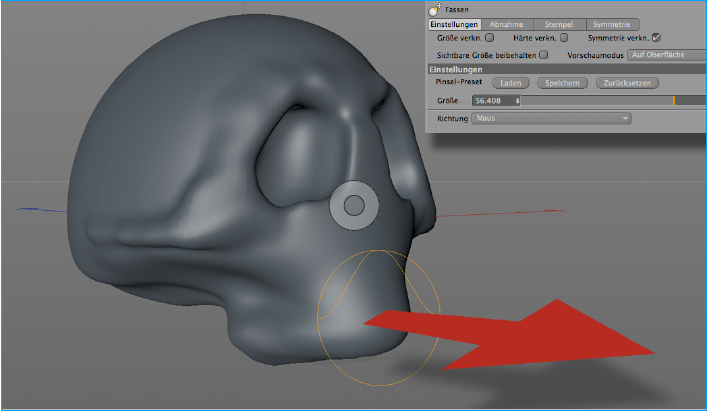The image size is (707, 411).
Task: Click the Größe field stepper arrows
Action: pyautogui.click(x=517, y=101)
